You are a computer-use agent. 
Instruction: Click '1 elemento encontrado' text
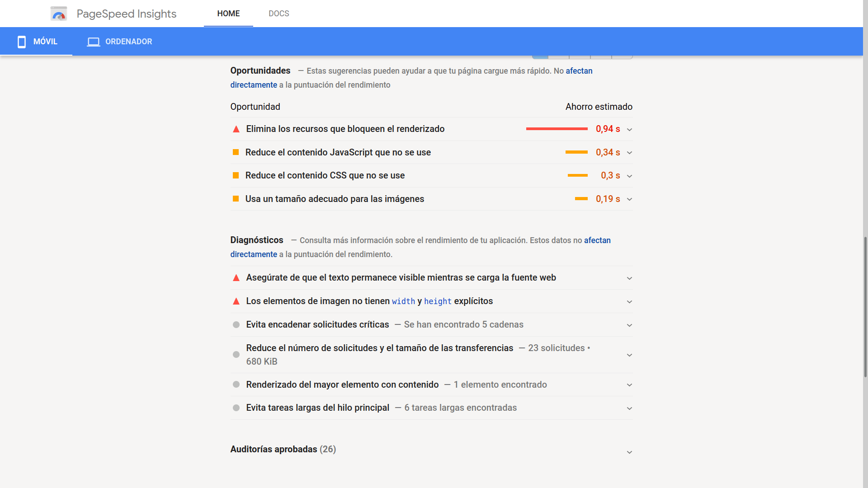(x=500, y=385)
